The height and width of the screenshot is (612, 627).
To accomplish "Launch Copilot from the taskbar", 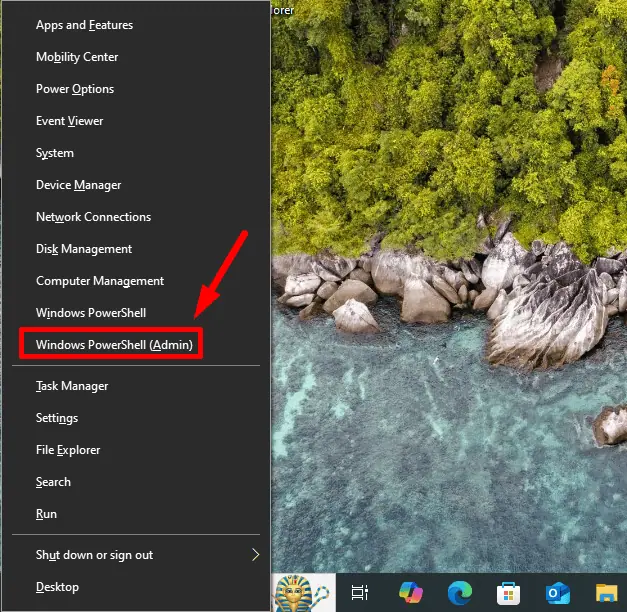I will pyautogui.click(x=411, y=593).
